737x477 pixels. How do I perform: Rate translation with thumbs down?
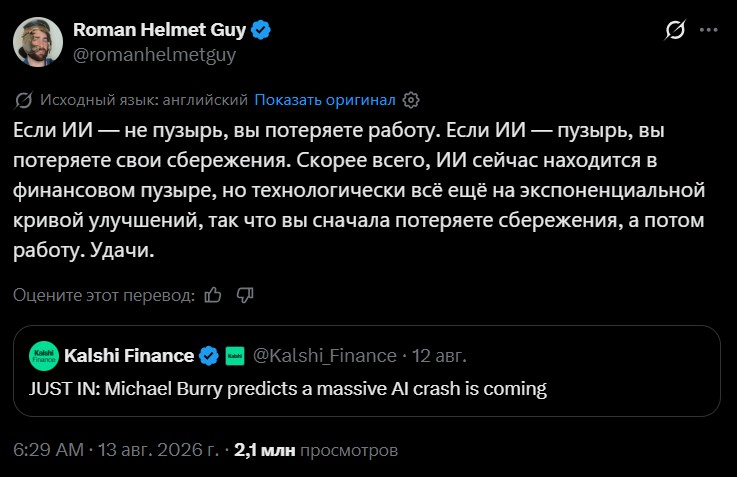245,295
